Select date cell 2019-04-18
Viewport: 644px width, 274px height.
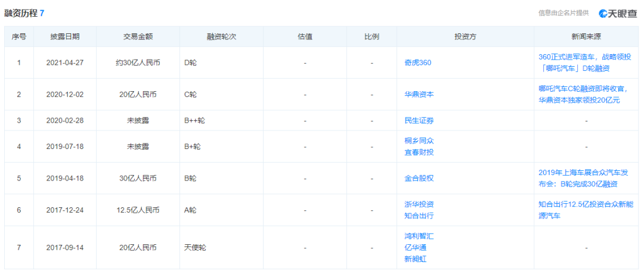(x=65, y=179)
